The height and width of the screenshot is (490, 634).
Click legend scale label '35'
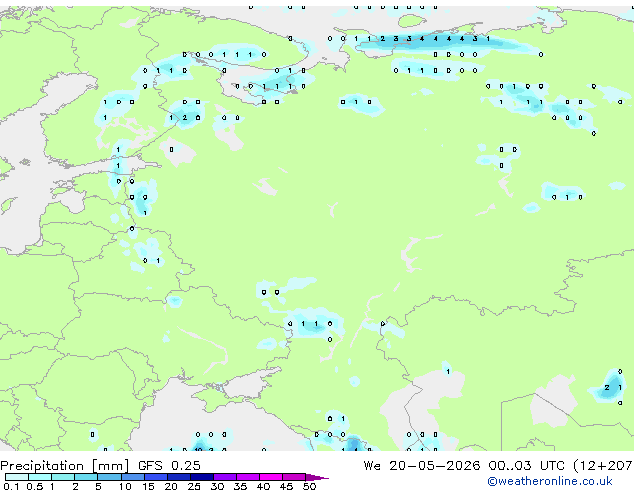(240, 486)
